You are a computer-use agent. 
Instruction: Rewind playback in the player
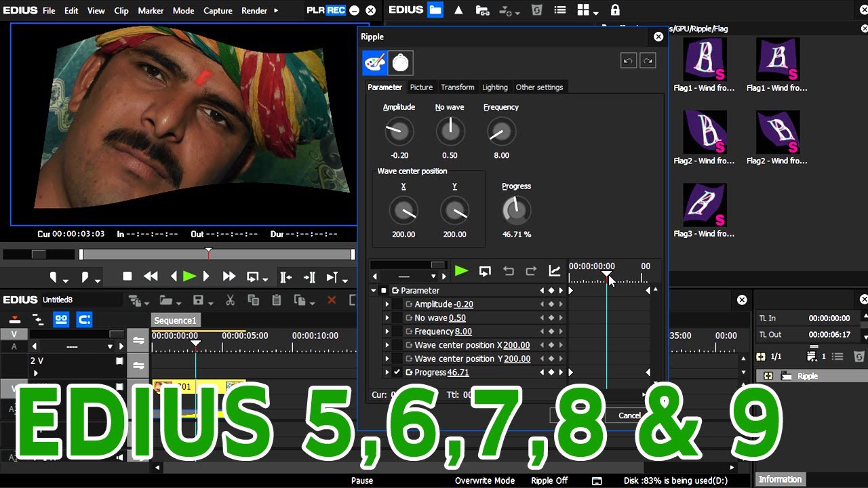point(151,277)
